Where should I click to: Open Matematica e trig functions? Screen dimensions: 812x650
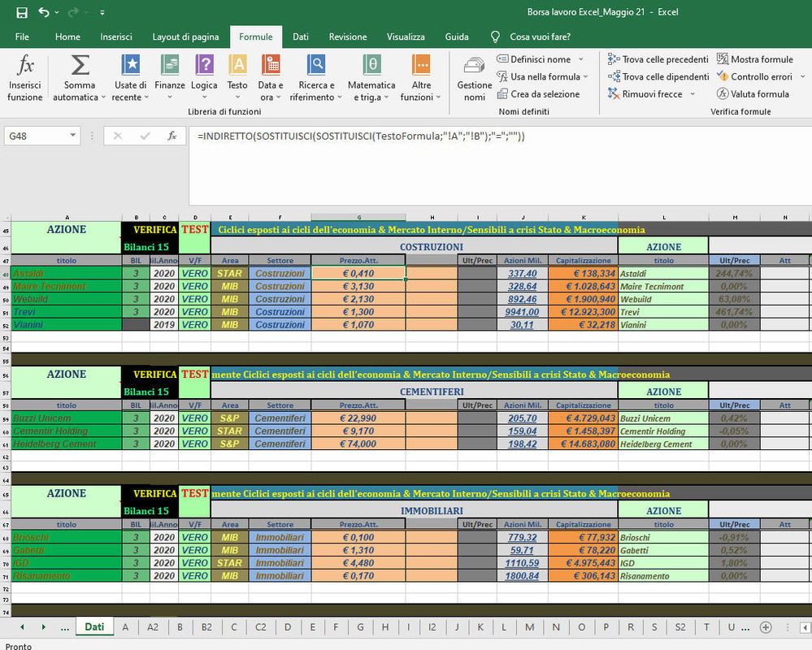point(371,78)
